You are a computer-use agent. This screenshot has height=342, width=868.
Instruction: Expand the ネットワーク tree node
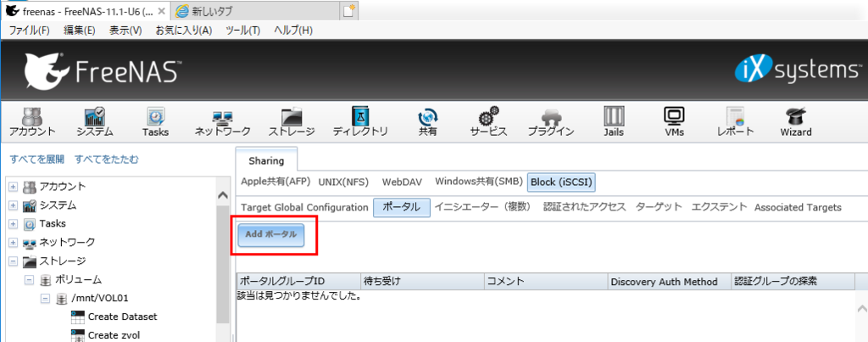(x=14, y=243)
